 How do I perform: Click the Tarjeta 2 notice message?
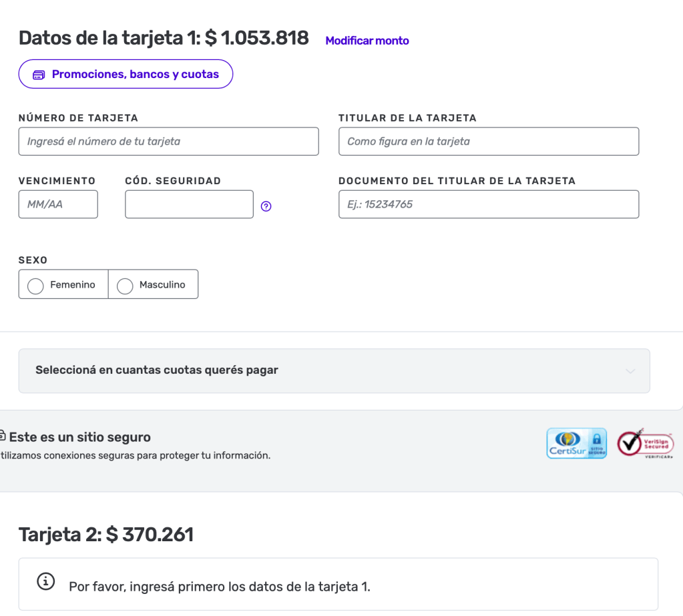(219, 587)
